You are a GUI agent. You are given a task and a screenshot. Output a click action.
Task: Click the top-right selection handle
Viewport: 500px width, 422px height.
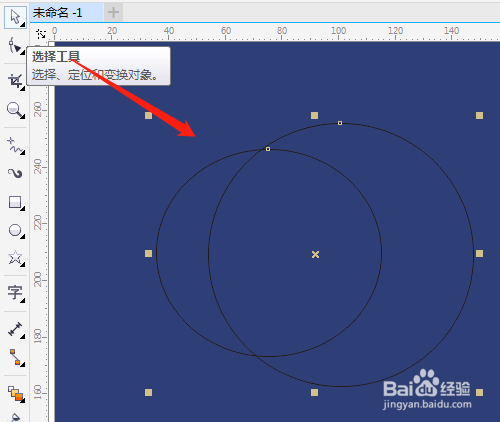(479, 115)
